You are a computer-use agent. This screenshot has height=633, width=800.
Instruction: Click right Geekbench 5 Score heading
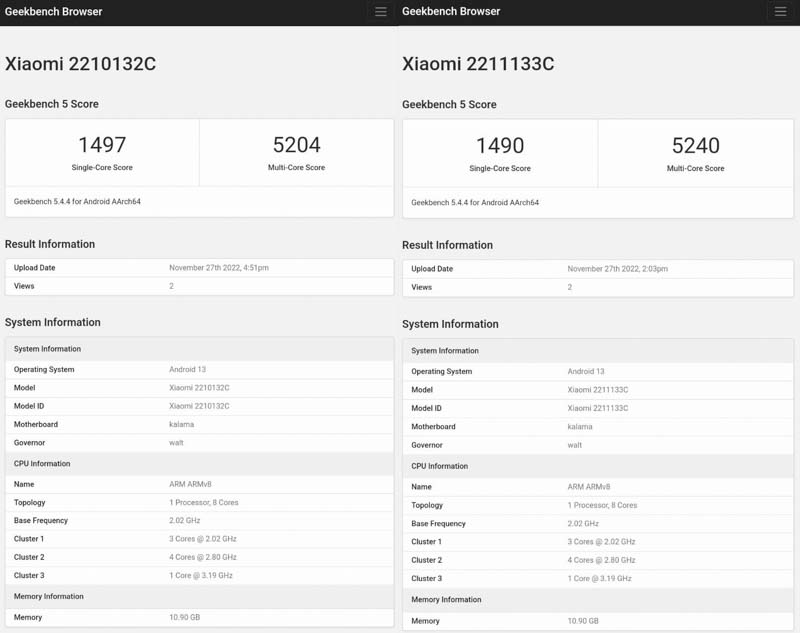(x=449, y=105)
